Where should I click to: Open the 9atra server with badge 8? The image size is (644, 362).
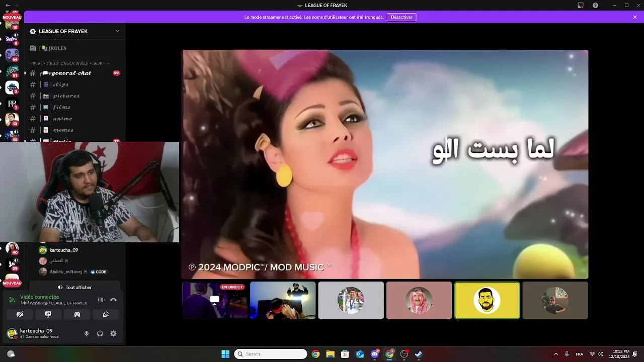tap(12, 38)
